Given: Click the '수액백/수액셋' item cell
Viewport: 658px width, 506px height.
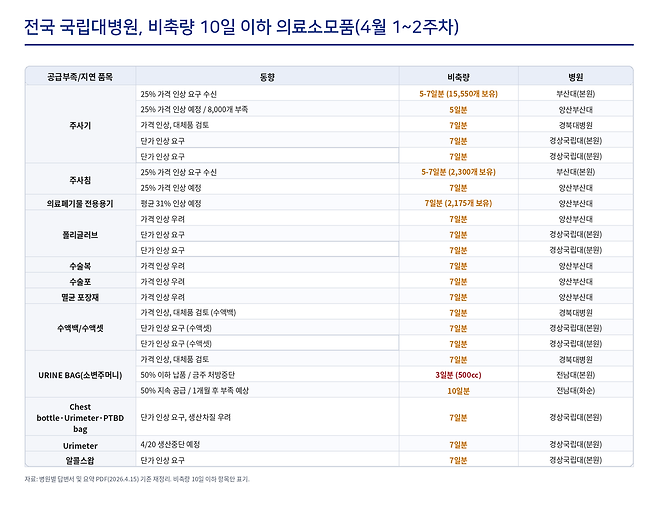Looking at the screenshot, I should tap(80, 329).
